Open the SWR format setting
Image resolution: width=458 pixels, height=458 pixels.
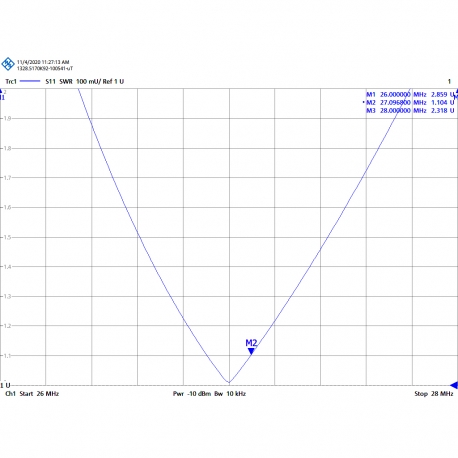pos(66,81)
